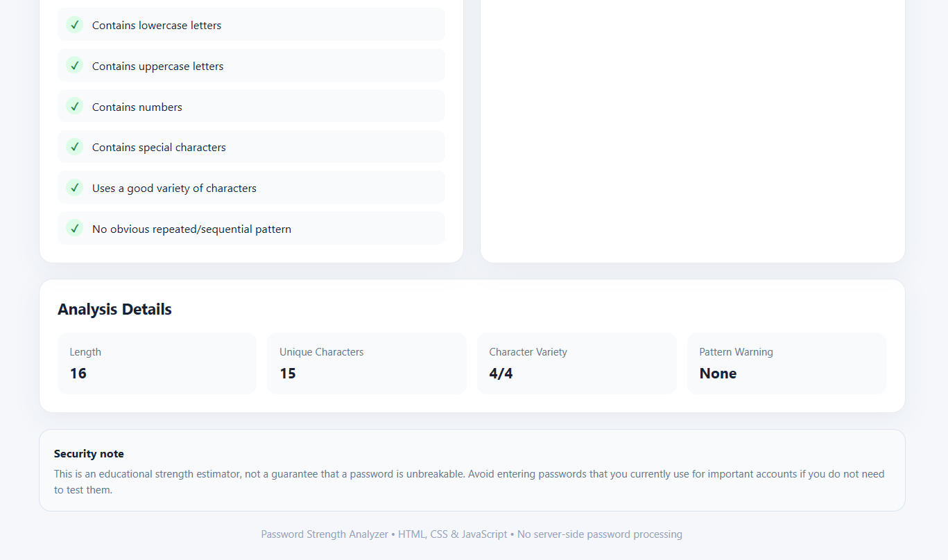
Task: Click the Analysis Details heading
Action: point(114,309)
